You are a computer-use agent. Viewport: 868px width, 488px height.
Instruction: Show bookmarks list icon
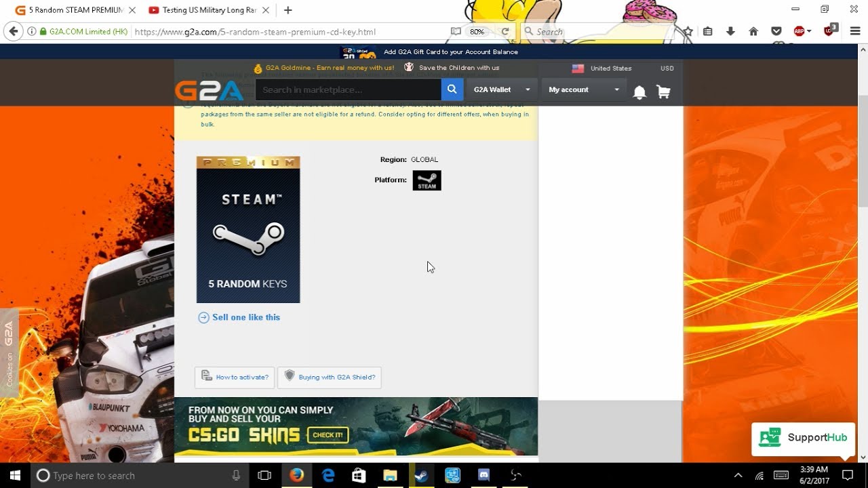click(708, 31)
